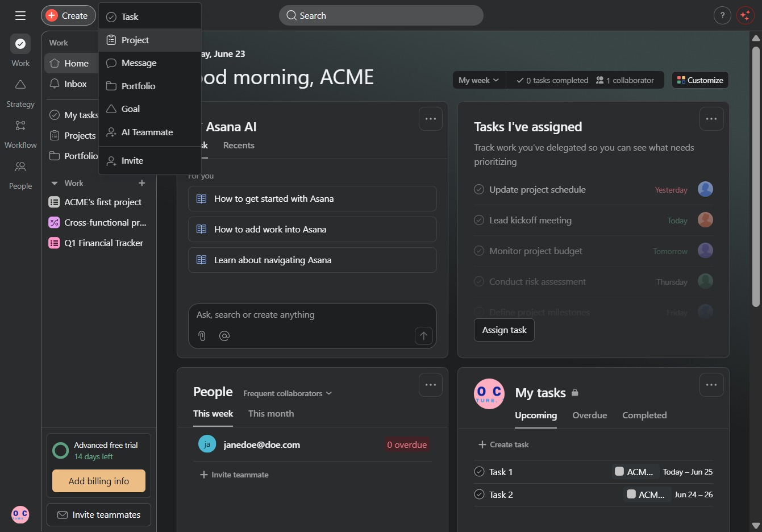762x532 pixels.
Task: Attach a file with the paperclip icon
Action: (x=202, y=336)
